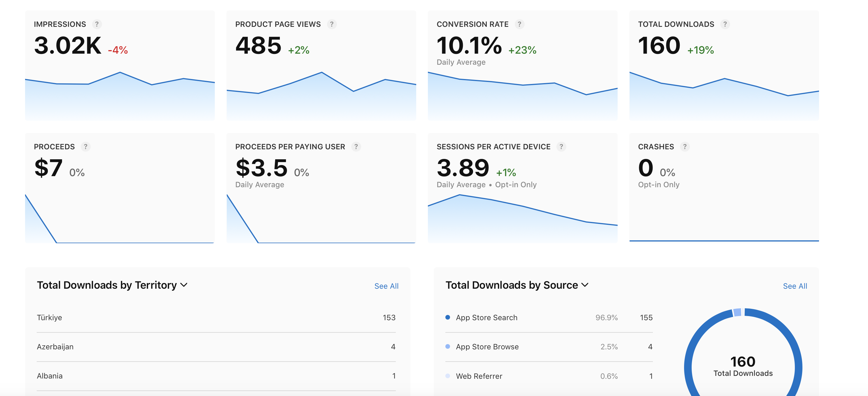868x396 pixels.
Task: Click the App Store Search legend dot
Action: [x=447, y=317]
